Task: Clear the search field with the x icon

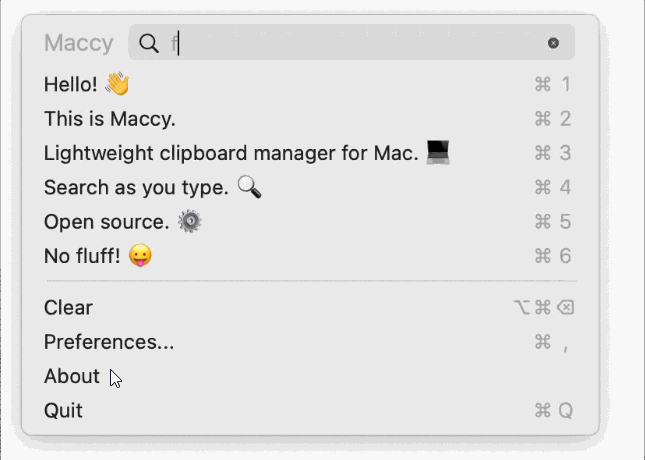Action: 553,43
